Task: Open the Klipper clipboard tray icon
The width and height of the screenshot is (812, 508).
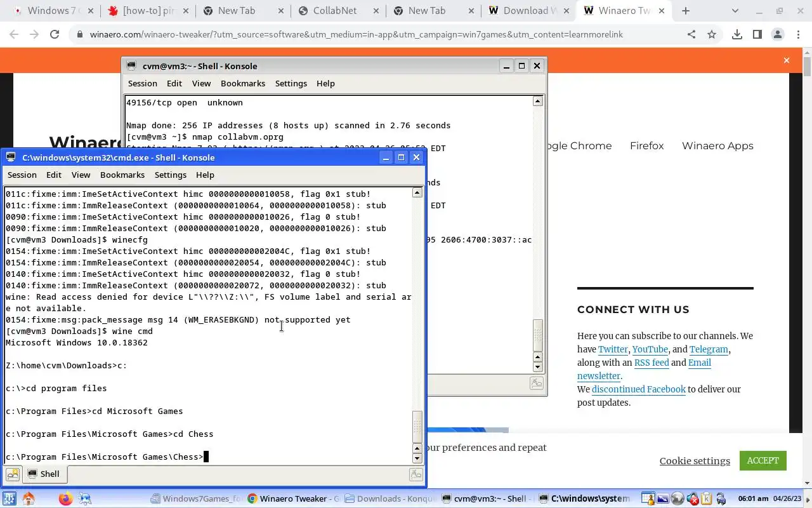Action: point(706,498)
